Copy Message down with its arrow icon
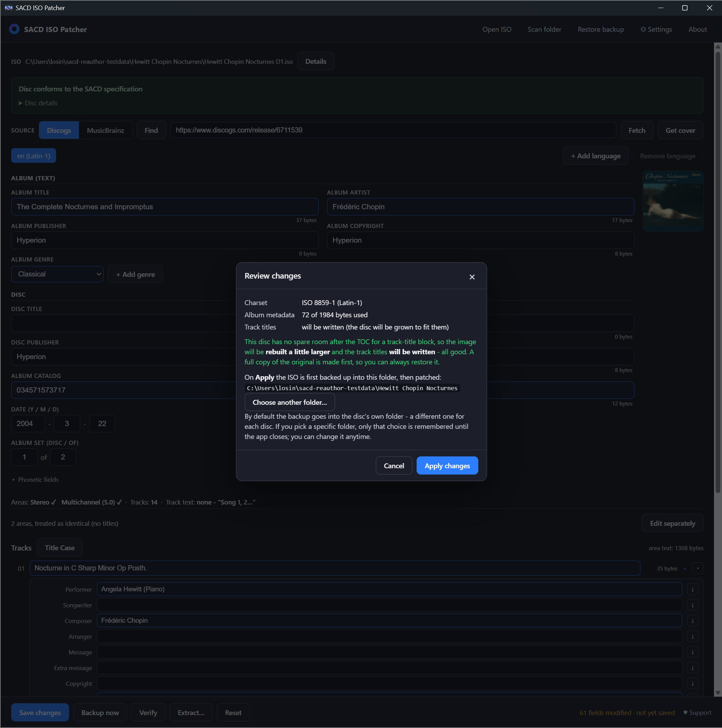The width and height of the screenshot is (722, 728). (x=693, y=652)
